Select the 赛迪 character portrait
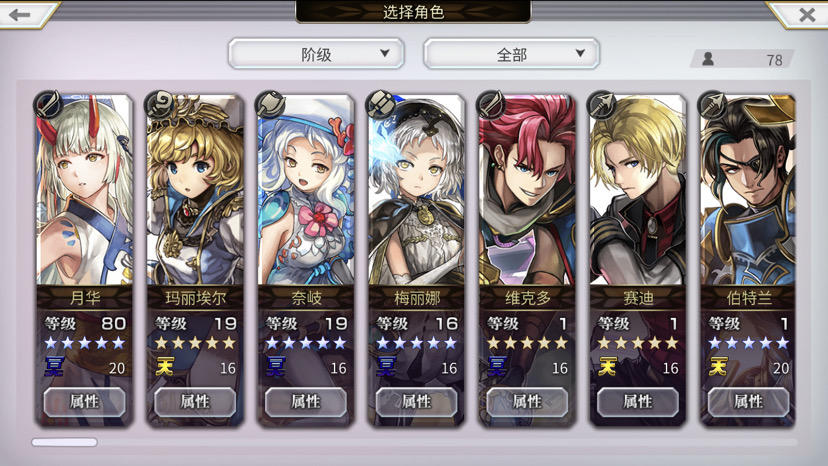828x466 pixels. click(x=637, y=190)
